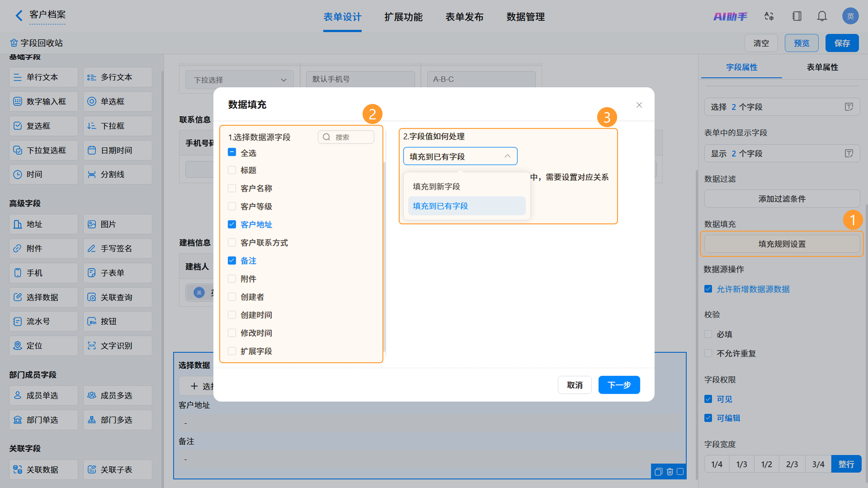Select the 附件 field in sidebar
The width and height of the screenshot is (868, 488).
tap(43, 248)
